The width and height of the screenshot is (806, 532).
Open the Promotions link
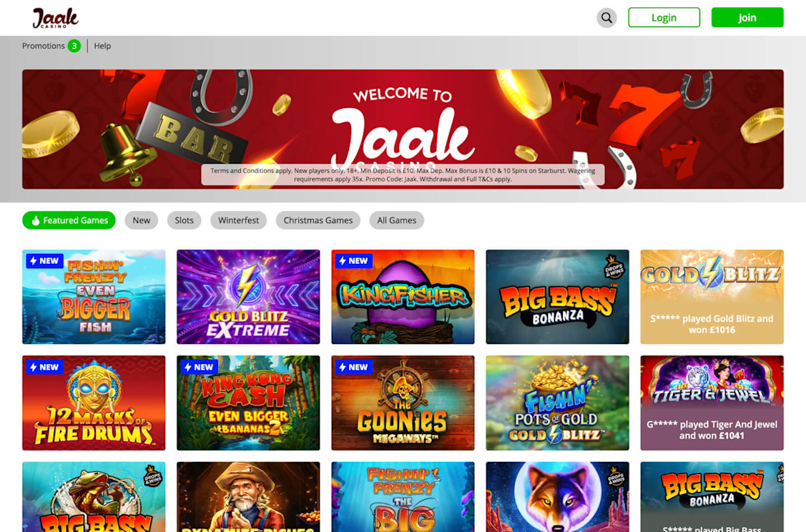[x=43, y=46]
